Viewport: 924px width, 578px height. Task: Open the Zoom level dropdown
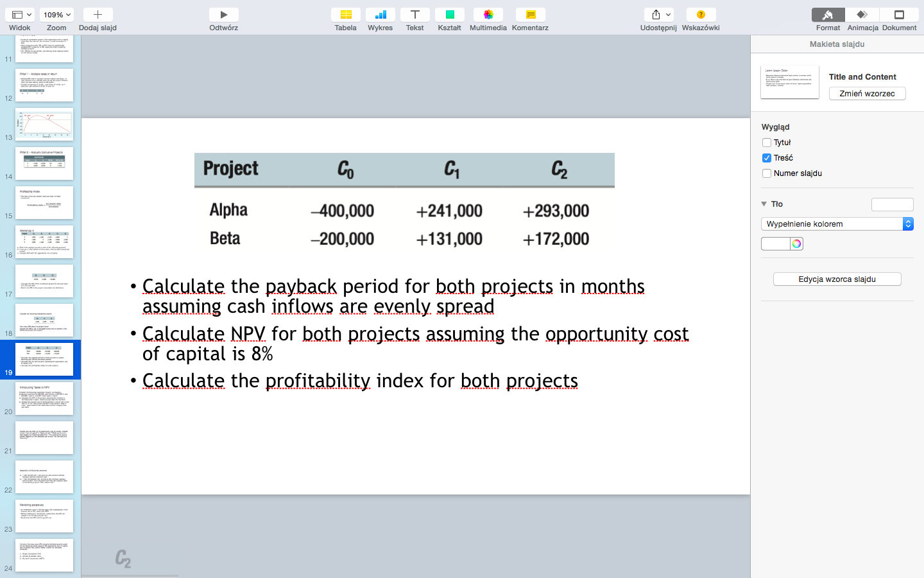point(56,14)
